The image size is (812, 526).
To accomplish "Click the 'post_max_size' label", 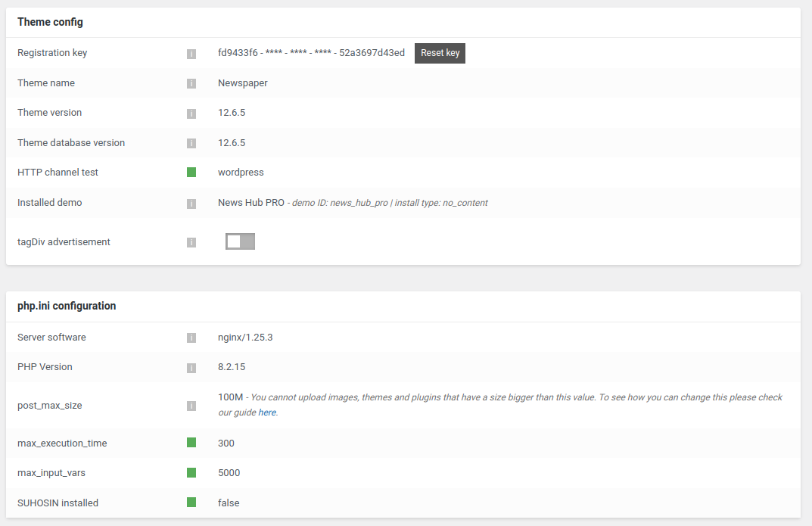I will pyautogui.click(x=50, y=406).
